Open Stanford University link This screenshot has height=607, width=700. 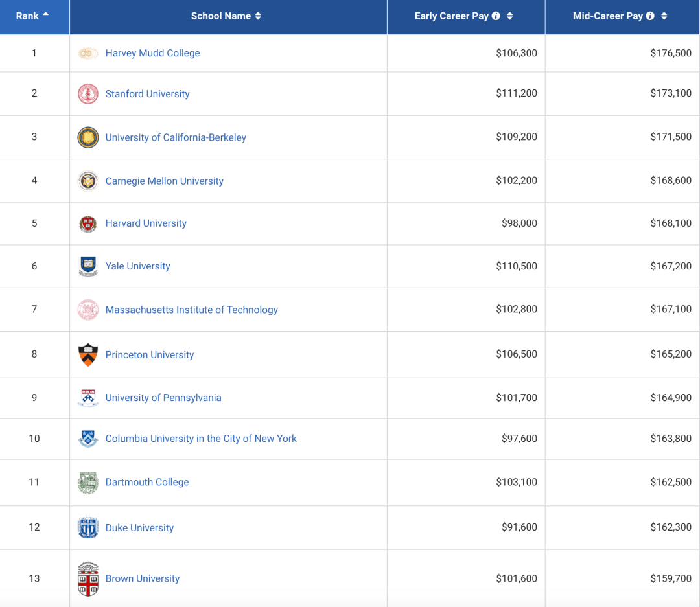pyautogui.click(x=147, y=94)
